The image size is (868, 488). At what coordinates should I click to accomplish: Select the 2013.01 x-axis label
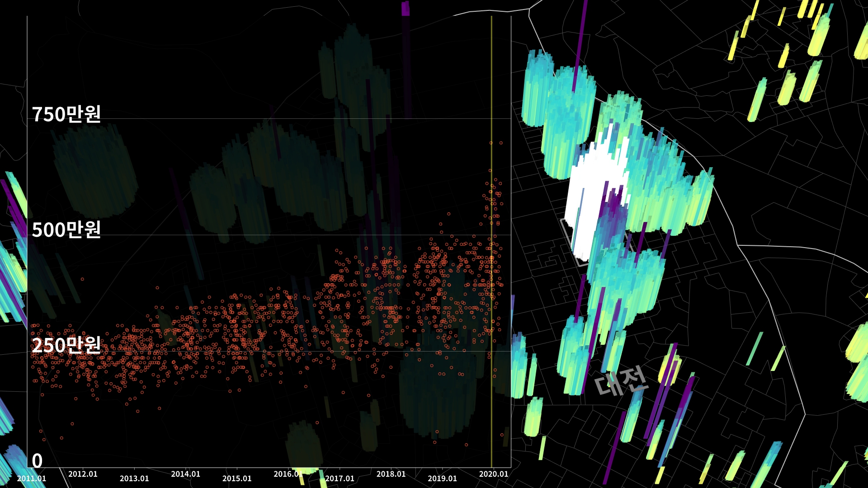(x=134, y=479)
